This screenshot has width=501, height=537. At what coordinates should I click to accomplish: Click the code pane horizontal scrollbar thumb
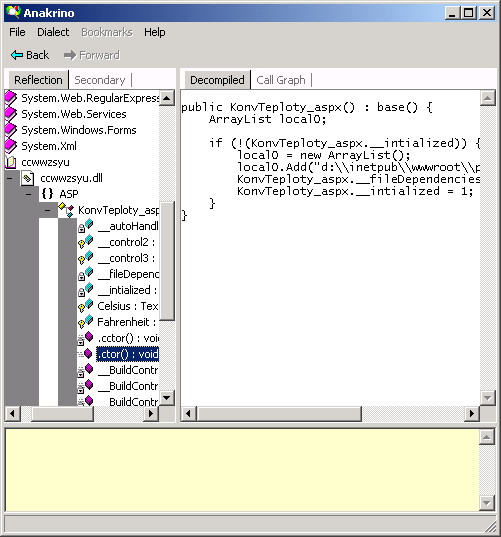279,414
